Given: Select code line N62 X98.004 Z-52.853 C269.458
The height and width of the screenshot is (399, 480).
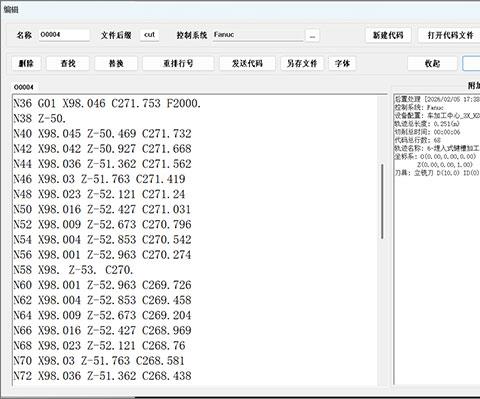Looking at the screenshot, I should (x=102, y=300).
